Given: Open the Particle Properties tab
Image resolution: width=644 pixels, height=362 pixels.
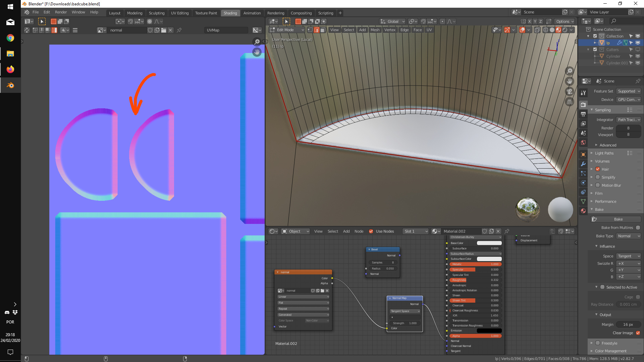Looking at the screenshot, I should [583, 174].
